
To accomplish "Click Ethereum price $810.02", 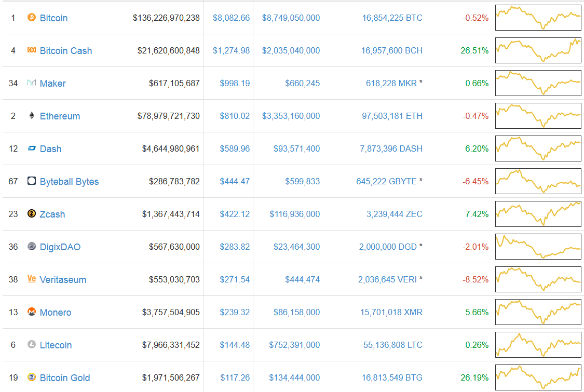I will (235, 116).
